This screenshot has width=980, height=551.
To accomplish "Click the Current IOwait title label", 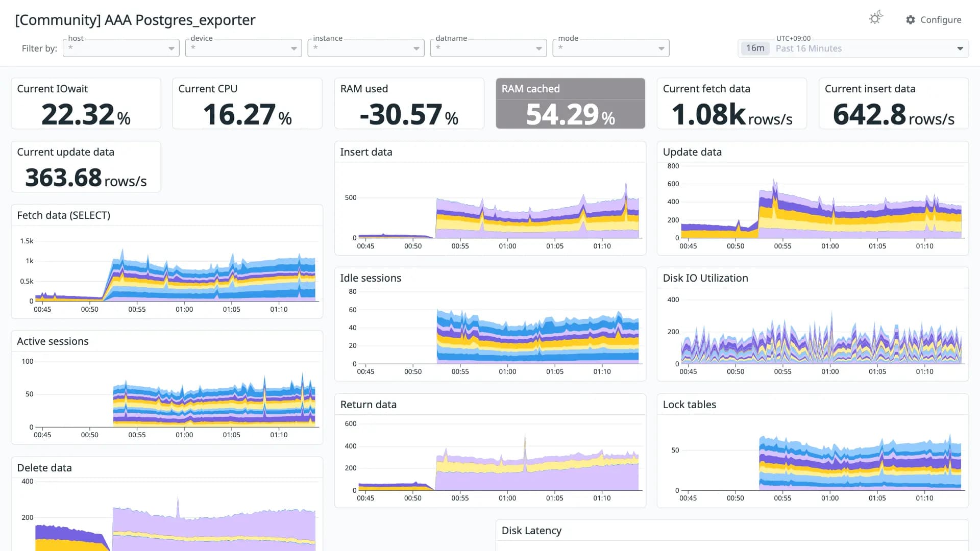I will point(52,89).
